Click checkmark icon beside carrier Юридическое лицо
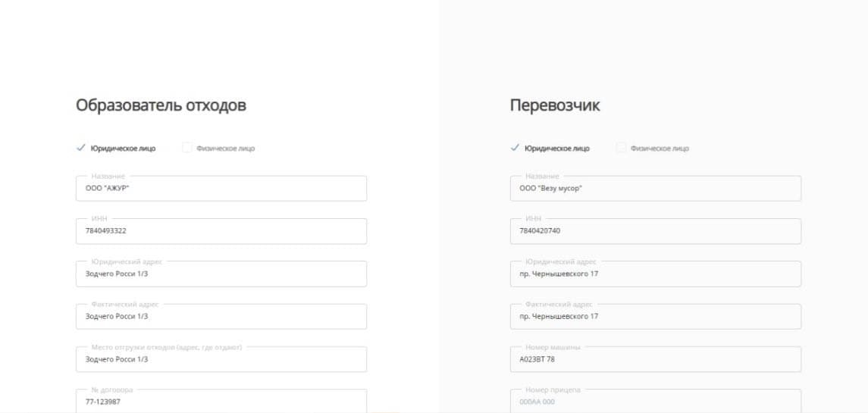This screenshot has width=868, height=413. point(515,148)
